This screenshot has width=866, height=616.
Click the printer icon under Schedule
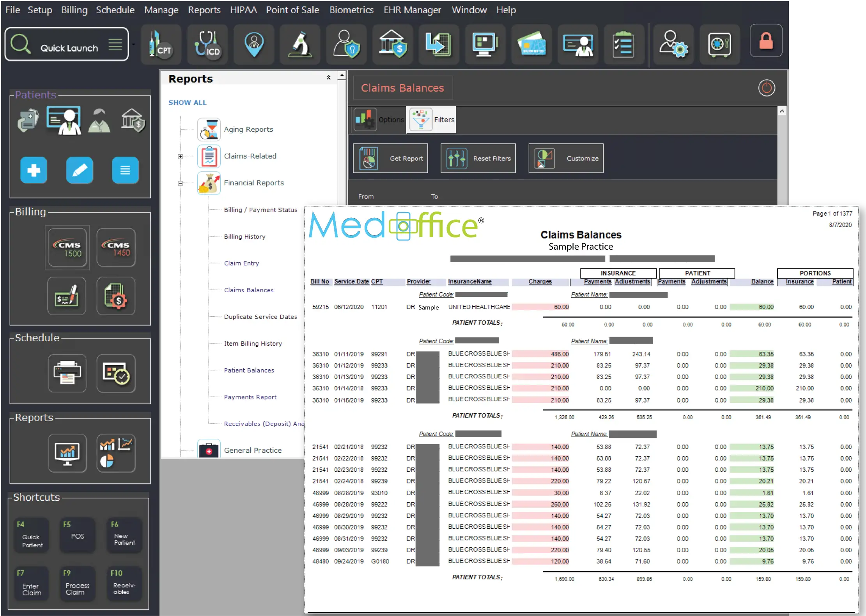click(x=67, y=373)
